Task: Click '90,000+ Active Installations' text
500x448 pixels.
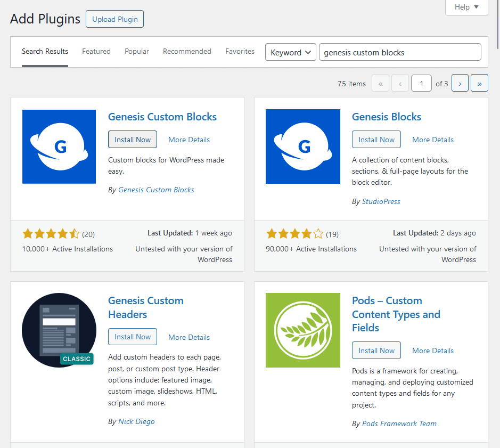Action: tap(311, 249)
